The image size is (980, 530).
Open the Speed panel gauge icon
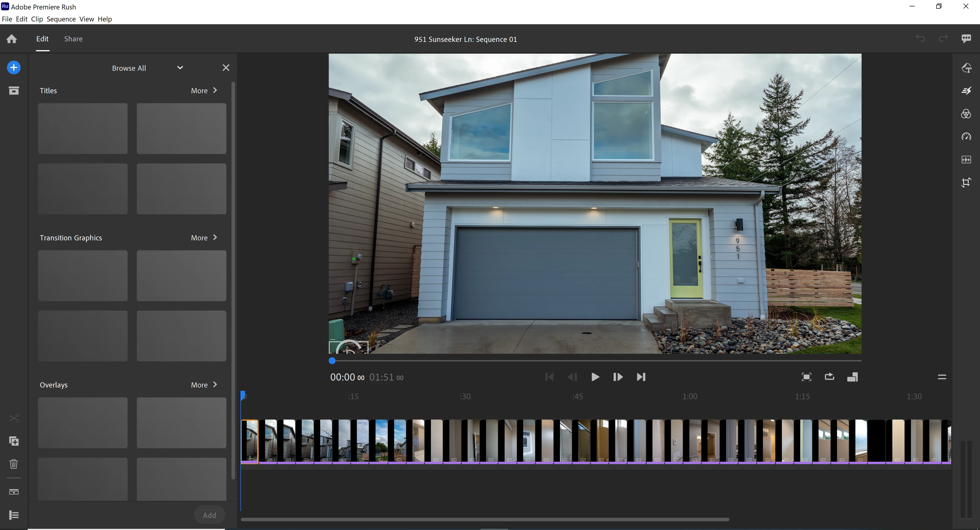click(x=966, y=137)
